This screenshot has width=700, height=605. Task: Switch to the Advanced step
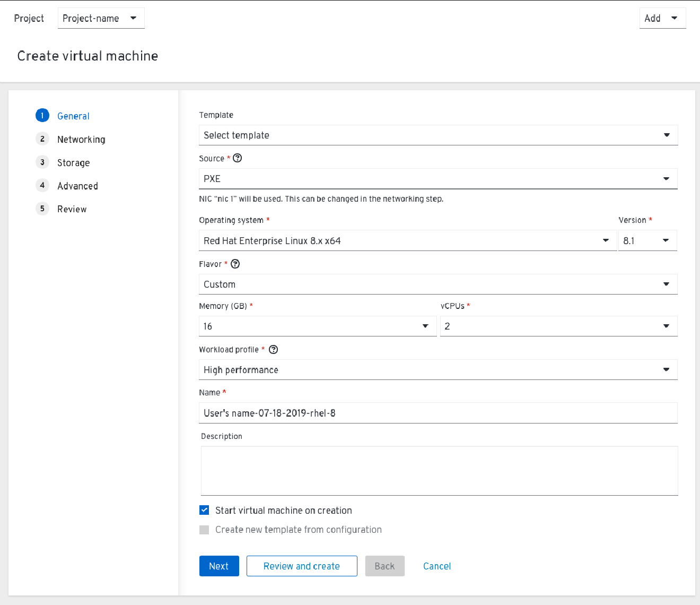point(77,185)
